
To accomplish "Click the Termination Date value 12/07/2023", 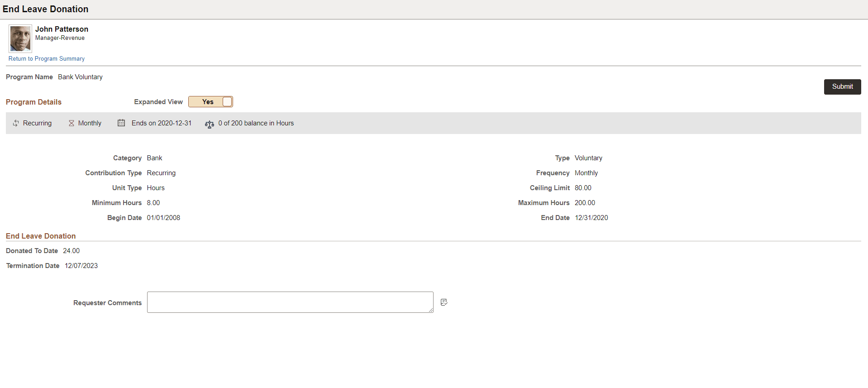I will (x=81, y=266).
